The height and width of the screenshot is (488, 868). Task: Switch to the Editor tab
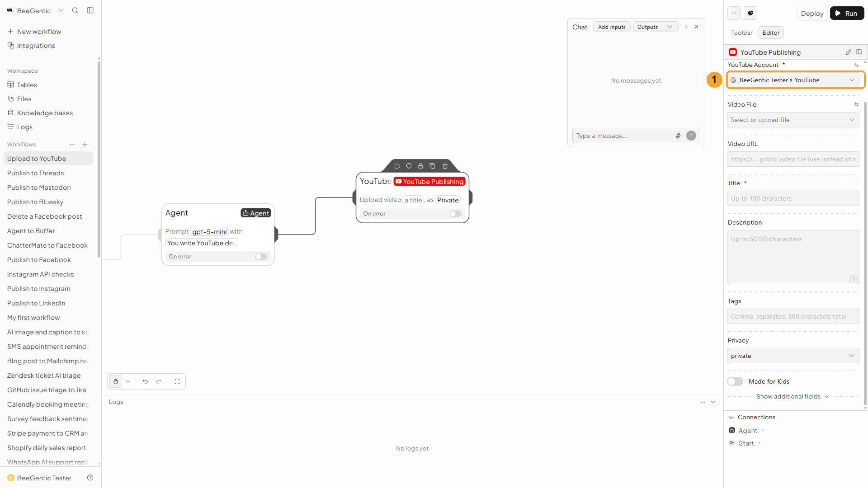pyautogui.click(x=771, y=33)
